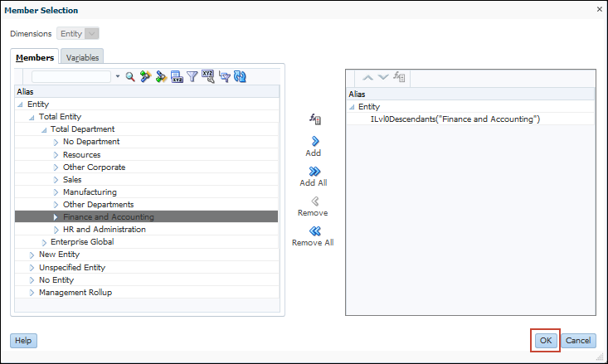
Task: Click the Cancel button
Action: [x=578, y=340]
